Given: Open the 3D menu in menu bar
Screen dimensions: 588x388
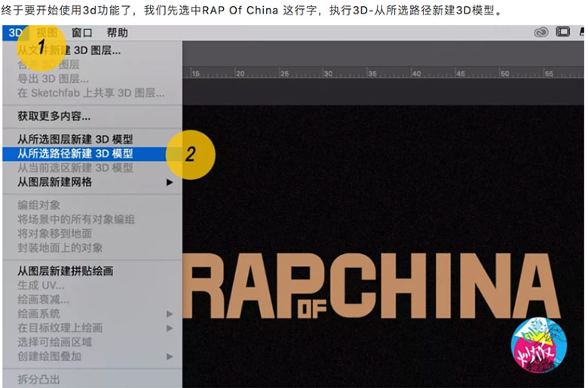Looking at the screenshot, I should tap(15, 33).
